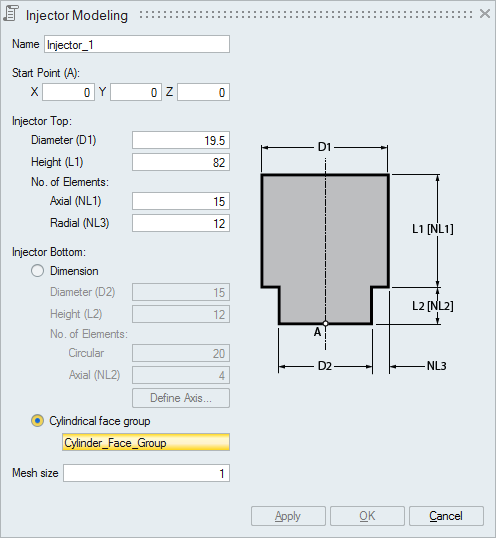The width and height of the screenshot is (496, 538).
Task: Click the Apply button
Action: [x=288, y=516]
